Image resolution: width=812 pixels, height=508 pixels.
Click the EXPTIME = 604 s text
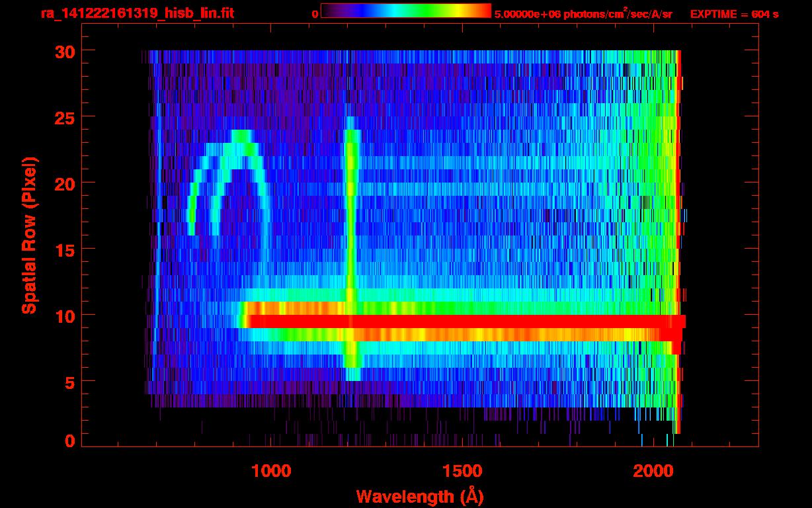(734, 14)
